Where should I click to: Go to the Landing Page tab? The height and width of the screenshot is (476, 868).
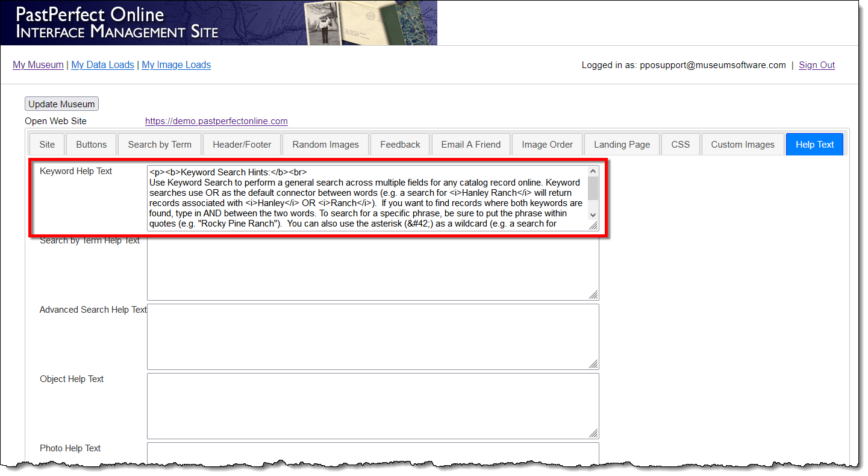622,145
